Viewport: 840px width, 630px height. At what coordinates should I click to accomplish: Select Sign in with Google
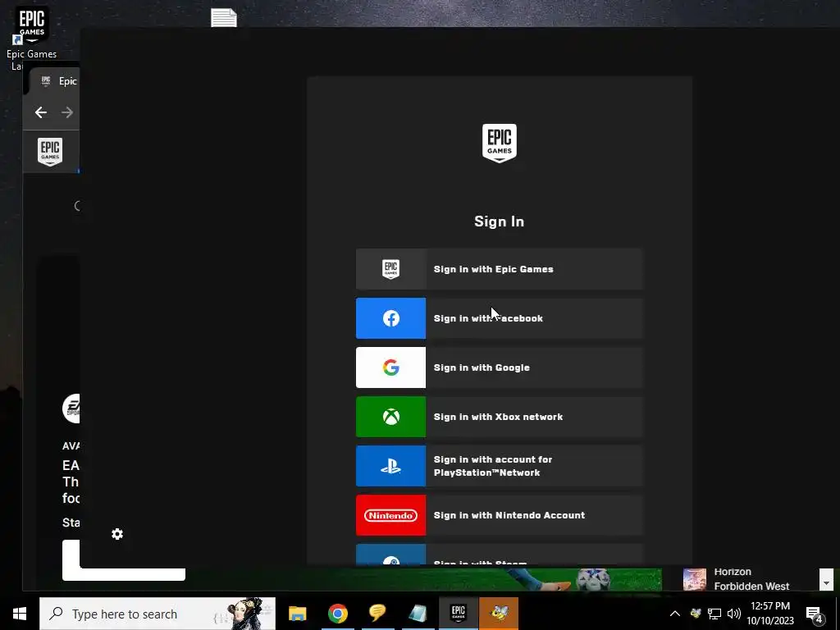click(x=499, y=367)
